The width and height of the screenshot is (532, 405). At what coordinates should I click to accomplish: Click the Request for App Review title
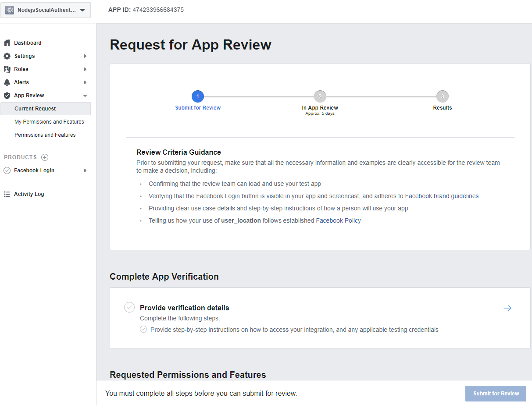(190, 45)
